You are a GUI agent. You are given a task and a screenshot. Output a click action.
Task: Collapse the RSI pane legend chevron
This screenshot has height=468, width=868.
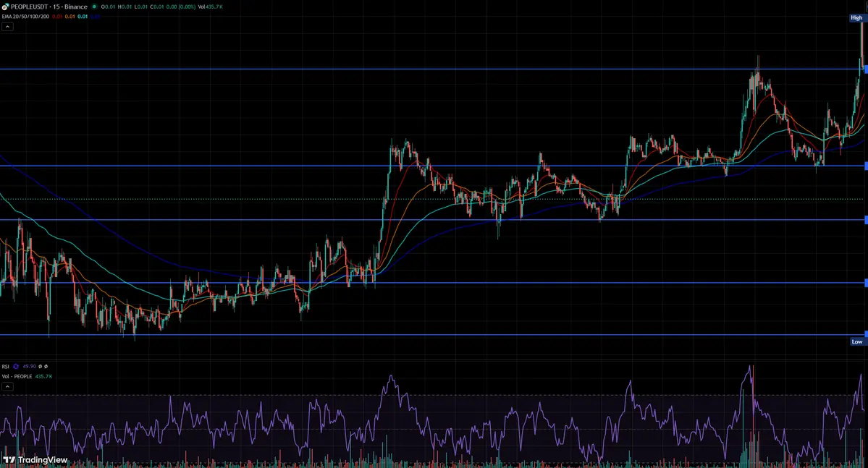point(7,386)
